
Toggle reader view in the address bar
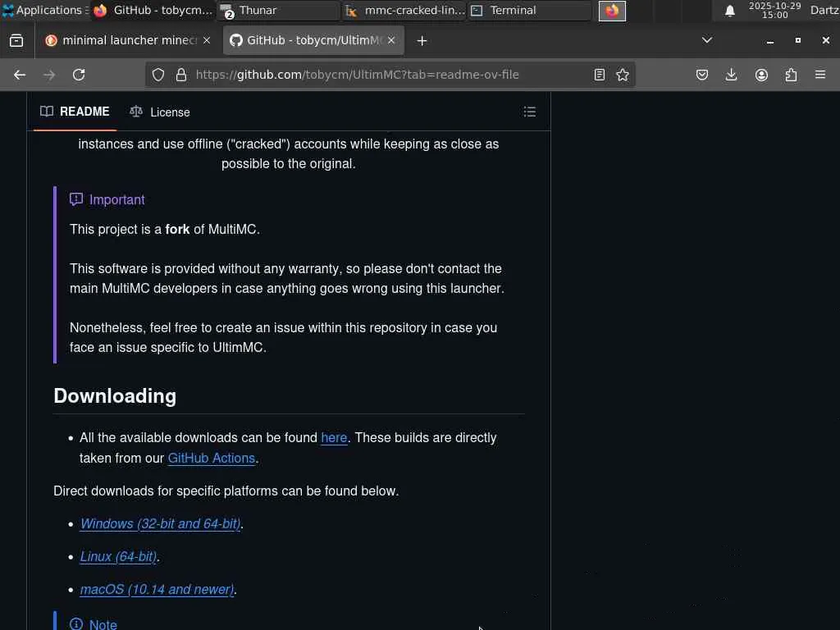600,75
